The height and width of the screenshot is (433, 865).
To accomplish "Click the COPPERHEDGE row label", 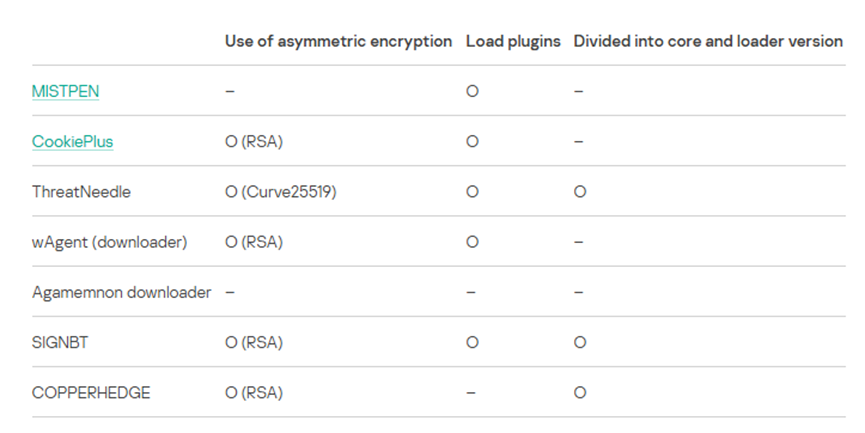I will coord(91,392).
